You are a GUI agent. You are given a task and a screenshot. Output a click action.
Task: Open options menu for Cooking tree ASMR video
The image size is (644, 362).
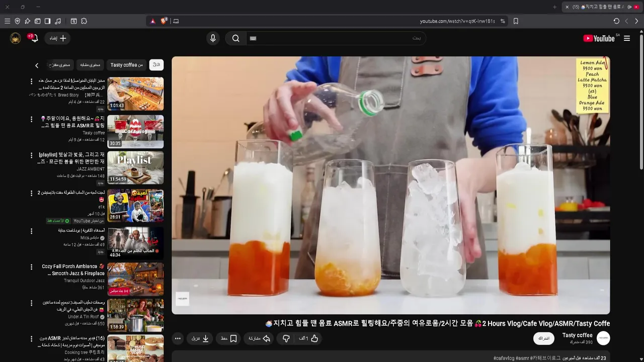click(31, 340)
